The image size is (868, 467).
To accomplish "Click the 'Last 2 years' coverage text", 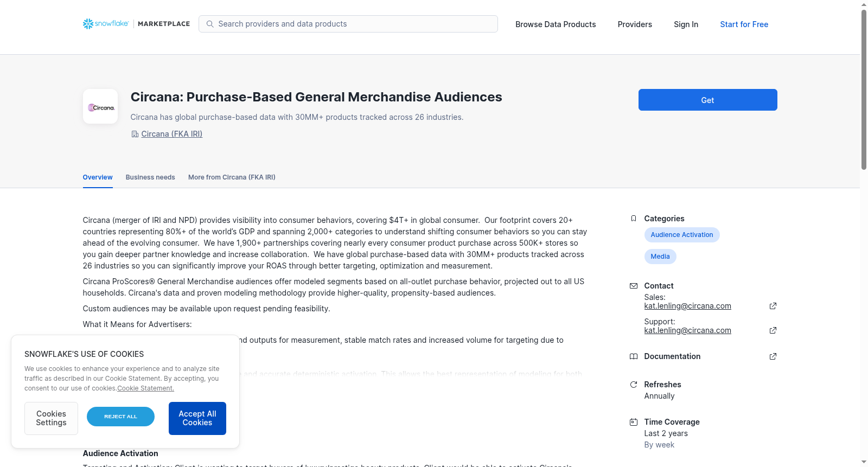I will 666,433.
